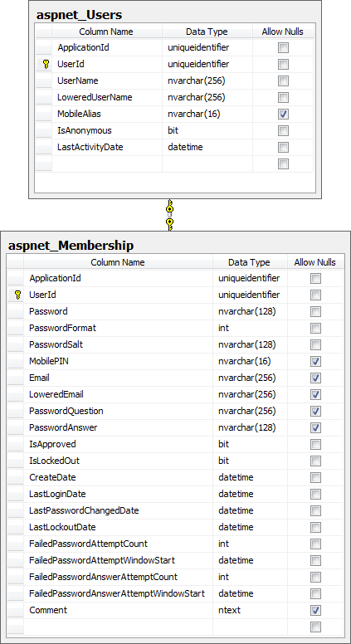Click bit data type for IsAnonymous
Screen dimensions: 351x644
coord(207,130)
